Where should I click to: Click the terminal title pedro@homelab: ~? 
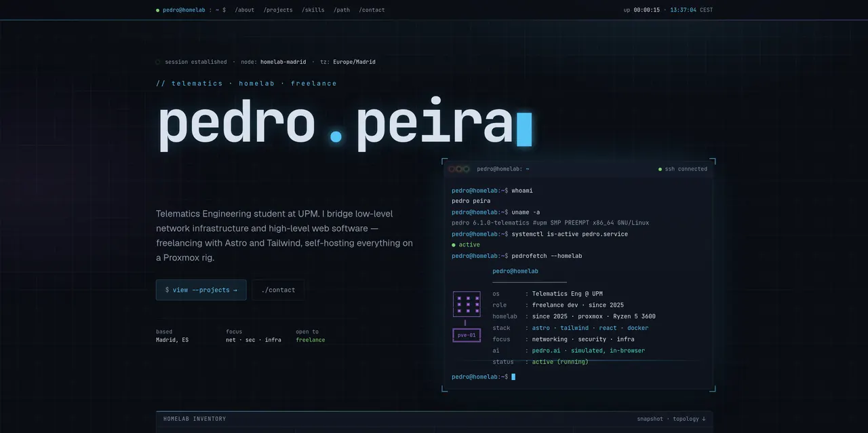[503, 169]
